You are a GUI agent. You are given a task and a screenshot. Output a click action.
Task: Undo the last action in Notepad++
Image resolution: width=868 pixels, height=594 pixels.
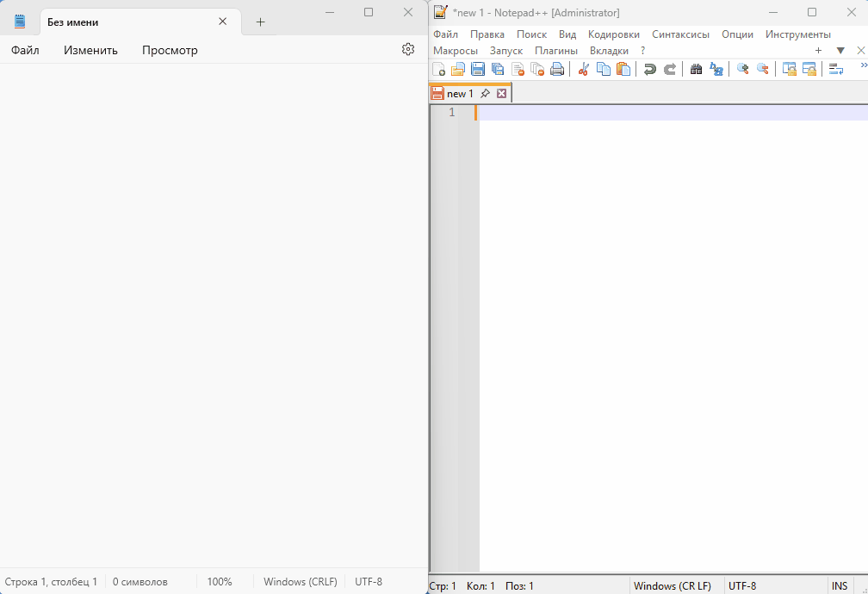pyautogui.click(x=650, y=70)
